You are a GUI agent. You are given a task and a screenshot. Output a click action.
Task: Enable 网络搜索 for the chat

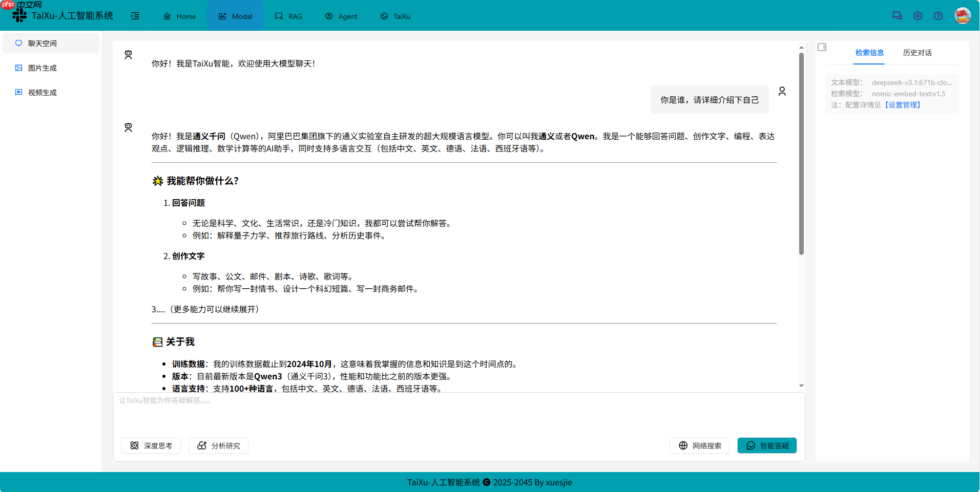click(699, 445)
